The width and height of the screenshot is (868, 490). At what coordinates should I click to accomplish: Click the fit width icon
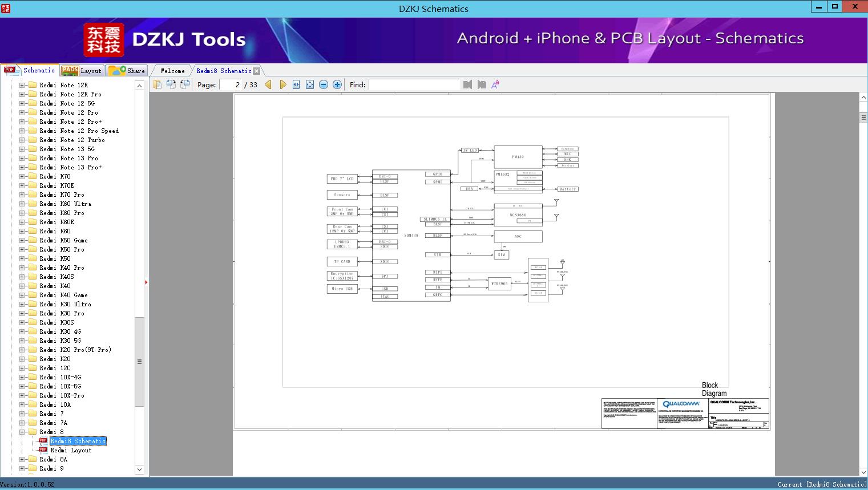296,84
